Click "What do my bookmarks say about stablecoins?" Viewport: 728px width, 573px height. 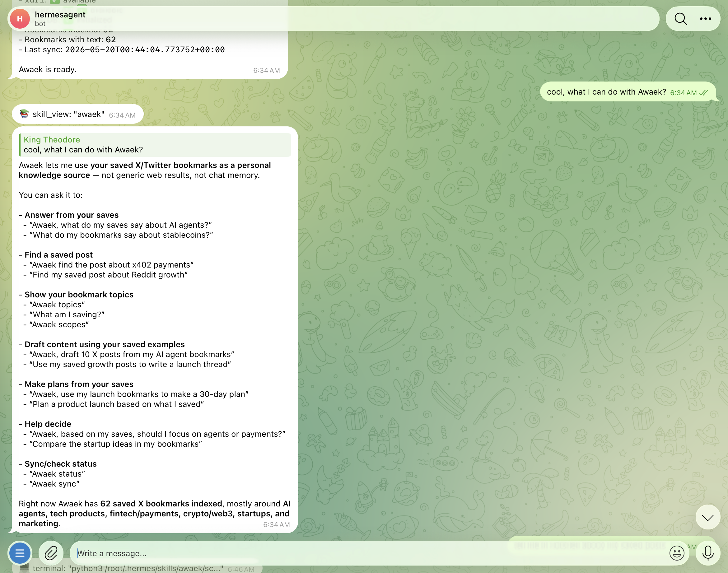click(x=121, y=235)
